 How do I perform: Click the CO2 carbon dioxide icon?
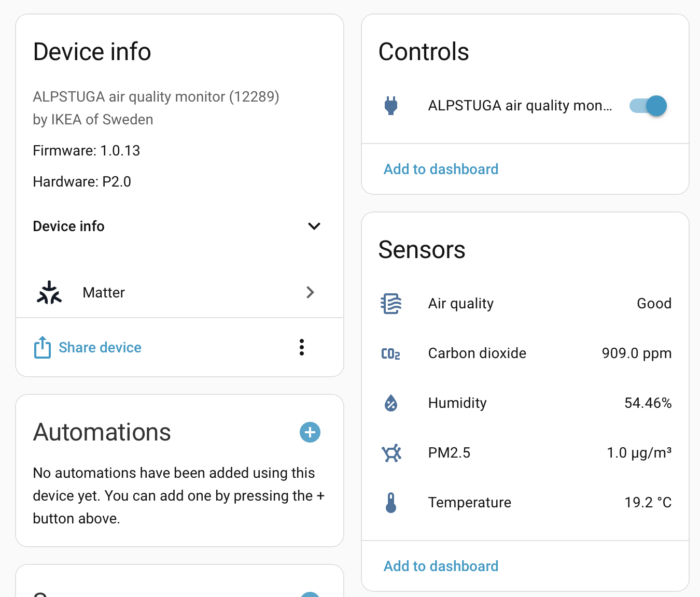click(x=391, y=353)
